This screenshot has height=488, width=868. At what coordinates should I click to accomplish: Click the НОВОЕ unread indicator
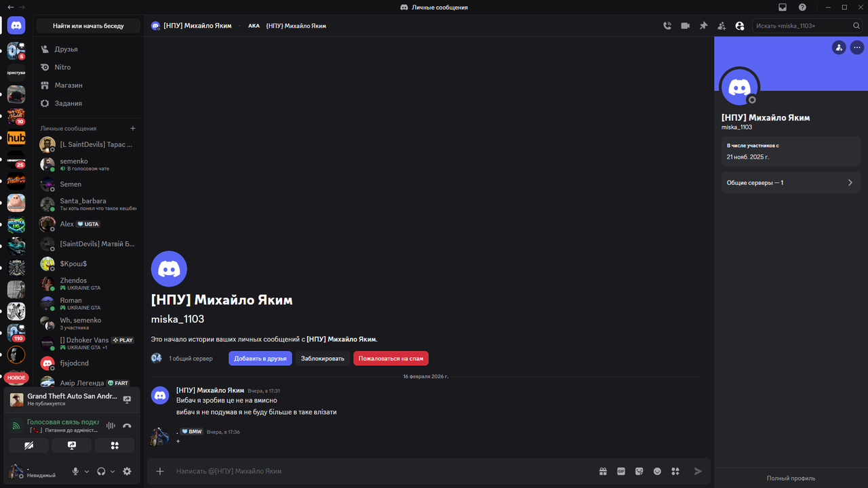pos(16,378)
